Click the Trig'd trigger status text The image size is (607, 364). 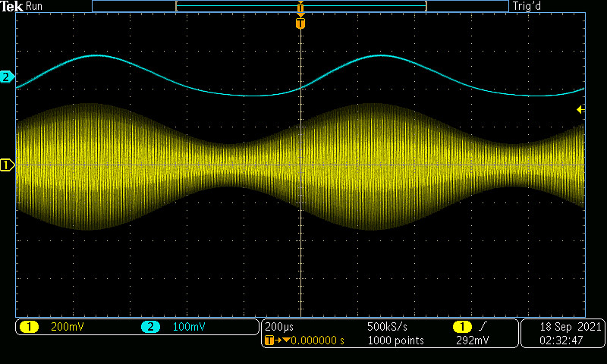(527, 6)
